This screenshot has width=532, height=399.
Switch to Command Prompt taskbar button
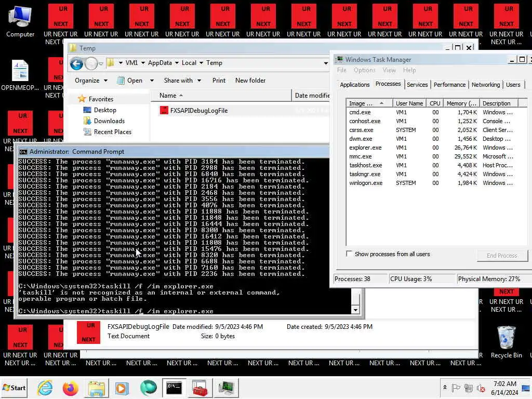point(174,388)
